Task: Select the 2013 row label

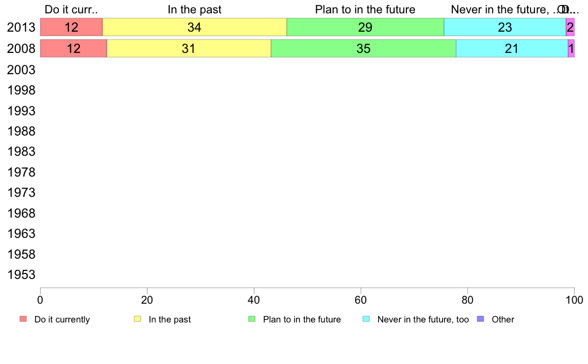Action: (21, 28)
